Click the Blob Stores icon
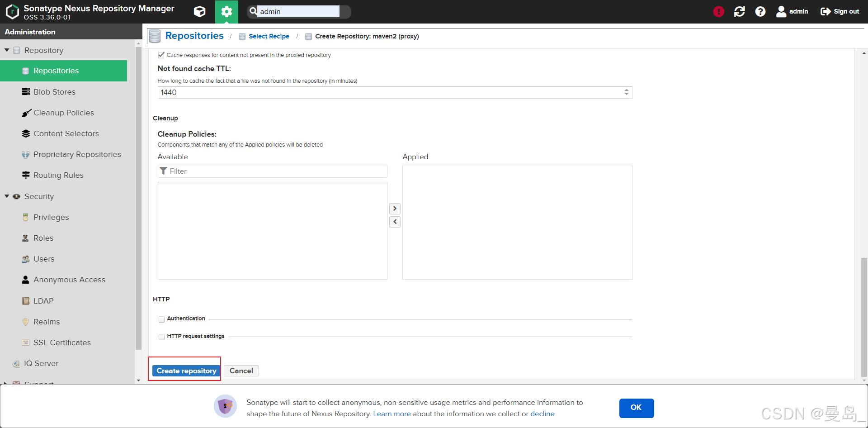 pyautogui.click(x=26, y=92)
